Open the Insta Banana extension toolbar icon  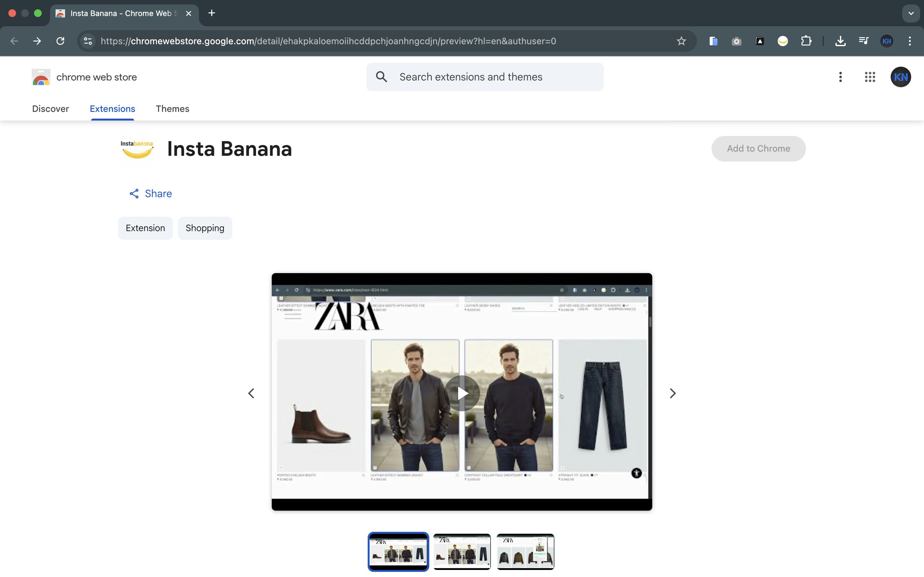(783, 41)
